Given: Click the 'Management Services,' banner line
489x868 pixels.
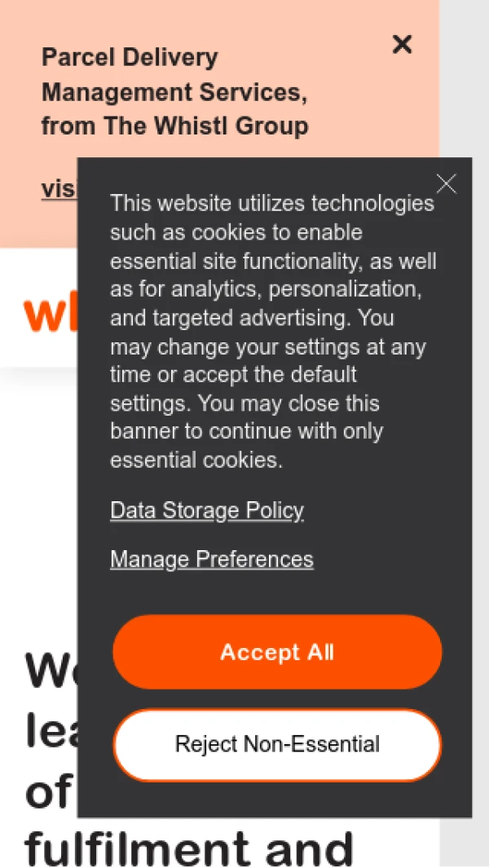Looking at the screenshot, I should pyautogui.click(x=174, y=92).
